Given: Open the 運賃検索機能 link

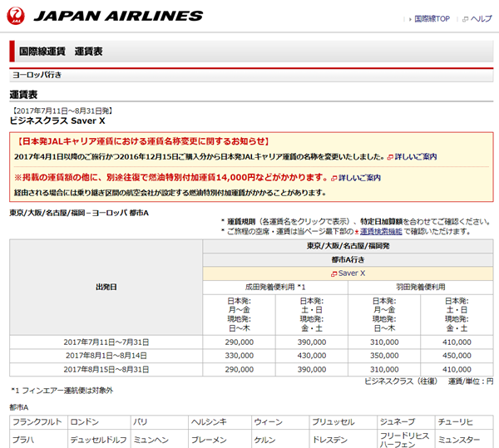Looking at the screenshot, I should coord(381,231).
